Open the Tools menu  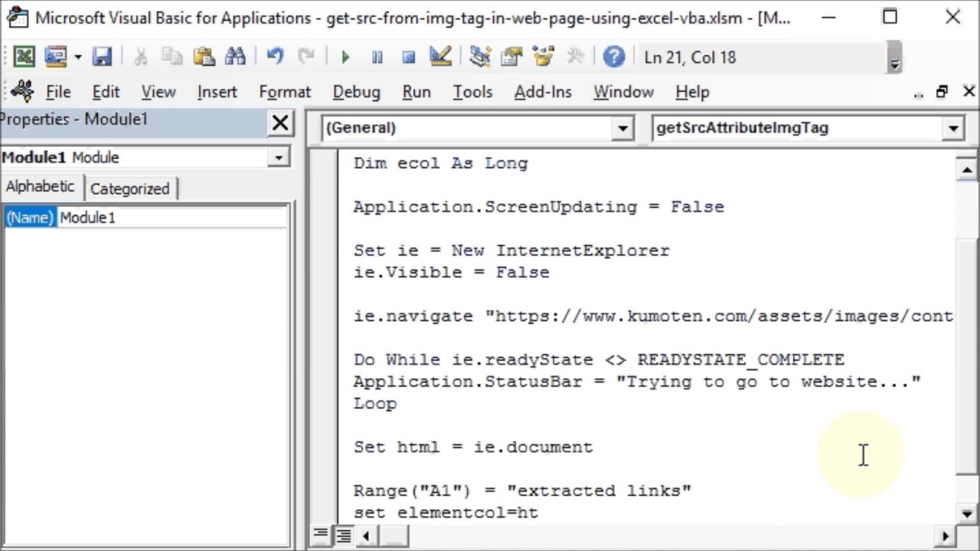click(472, 92)
